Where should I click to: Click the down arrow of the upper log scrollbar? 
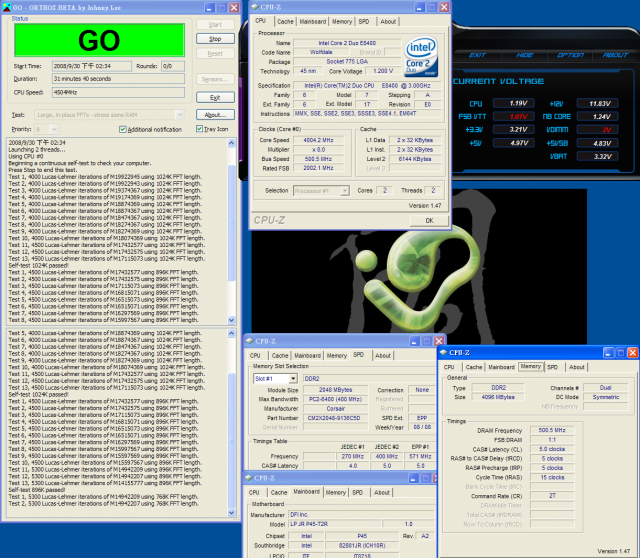231,320
